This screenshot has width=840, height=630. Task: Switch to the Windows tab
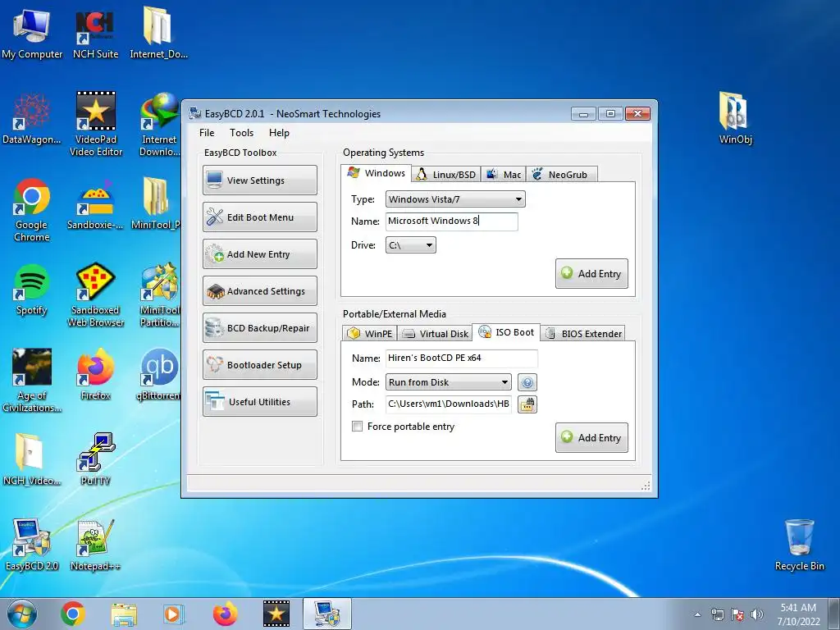pos(376,173)
